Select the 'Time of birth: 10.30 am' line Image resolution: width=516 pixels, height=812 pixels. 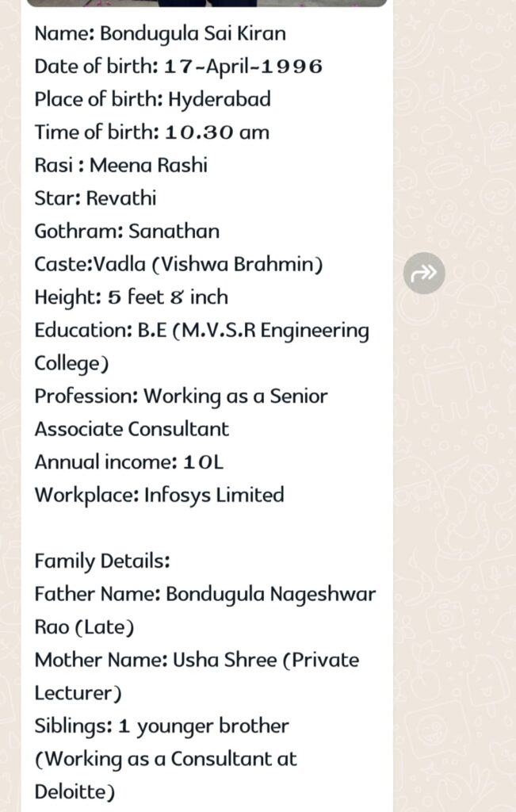pyautogui.click(x=151, y=132)
